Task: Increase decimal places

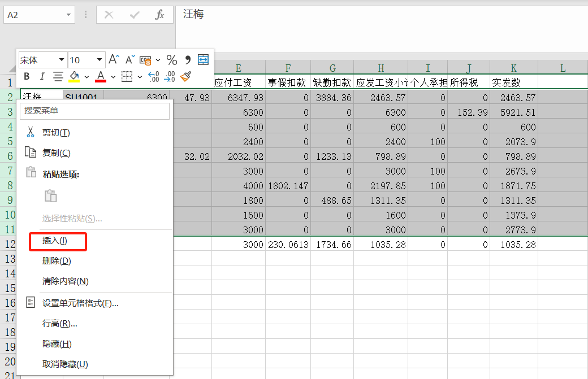Action: coord(154,76)
